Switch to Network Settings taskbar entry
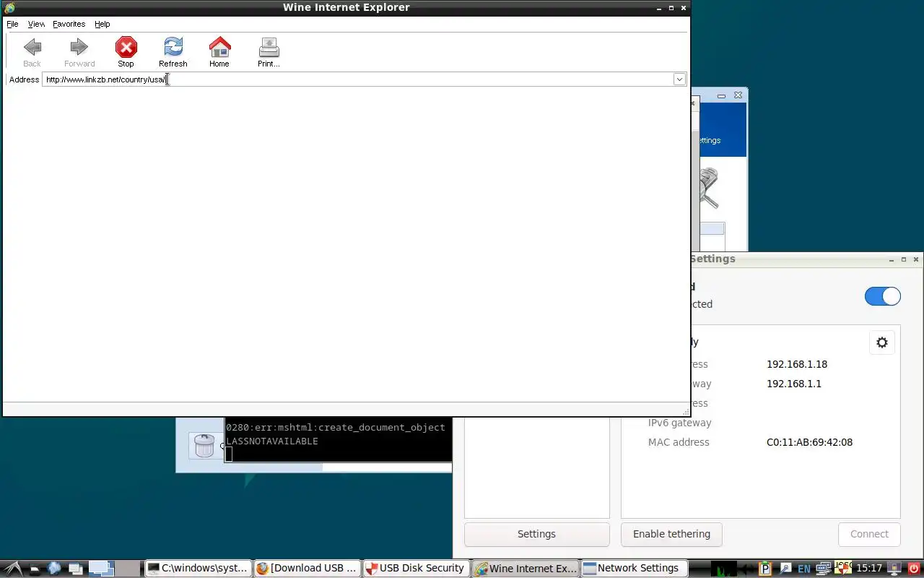This screenshot has width=924, height=578. tap(635, 569)
